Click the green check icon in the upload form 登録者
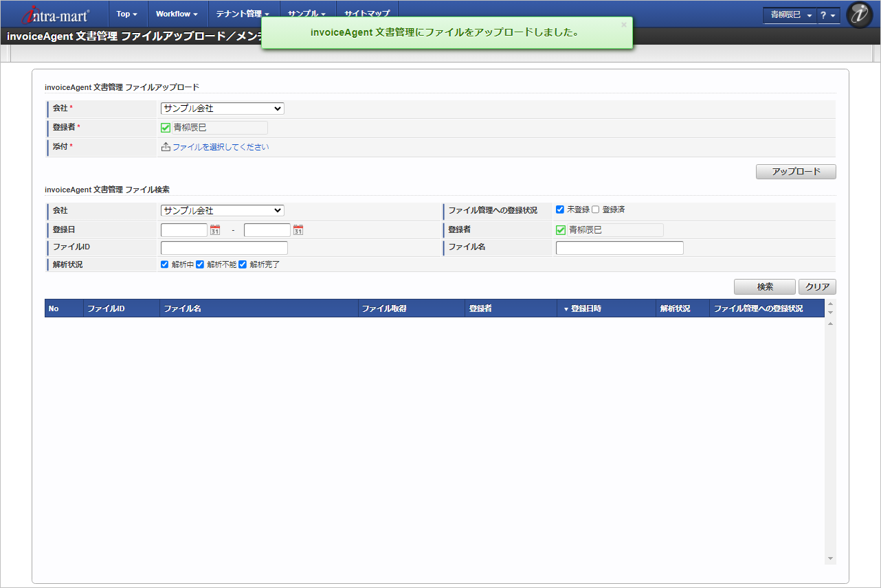 click(166, 128)
